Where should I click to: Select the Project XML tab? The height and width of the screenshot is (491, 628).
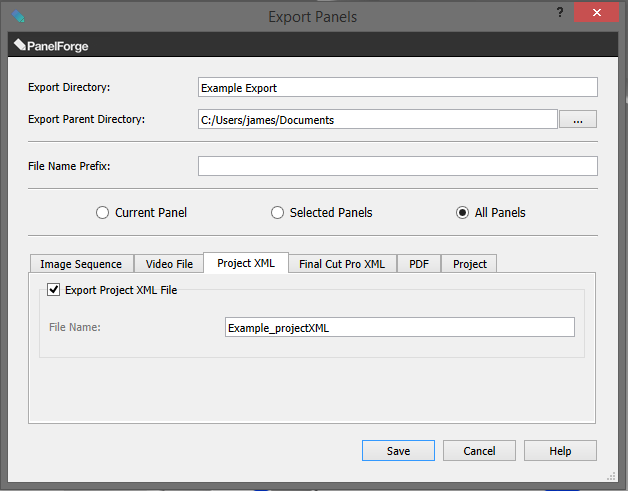[246, 263]
